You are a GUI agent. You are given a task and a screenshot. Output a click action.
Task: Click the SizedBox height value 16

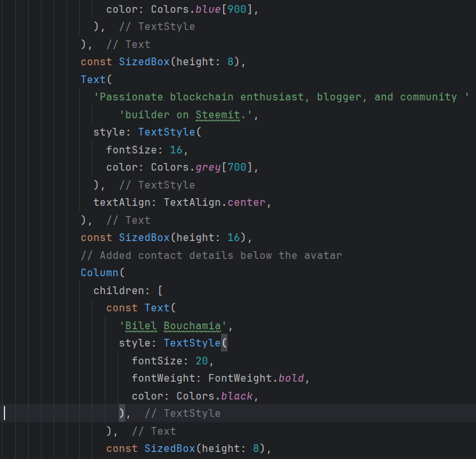tap(233, 238)
